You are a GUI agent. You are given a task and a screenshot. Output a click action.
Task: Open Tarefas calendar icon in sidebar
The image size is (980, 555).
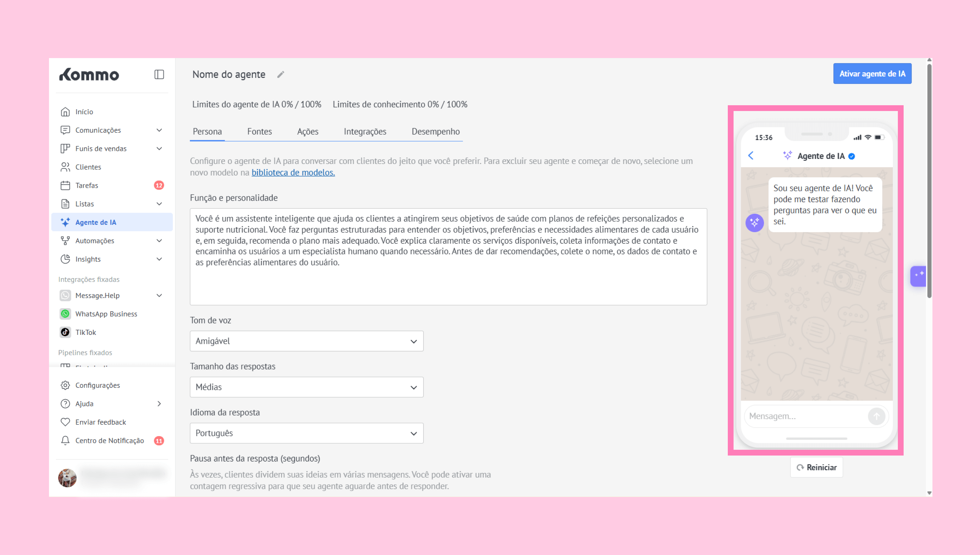coord(65,185)
